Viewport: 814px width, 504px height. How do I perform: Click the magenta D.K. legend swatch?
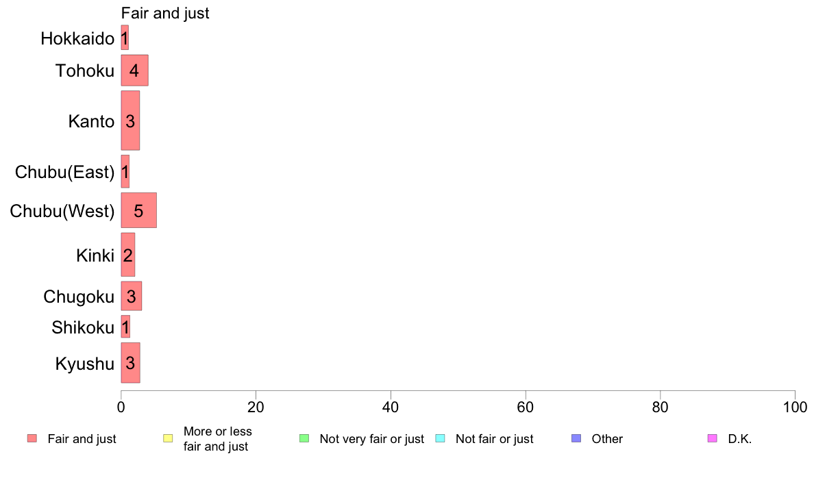tap(713, 438)
